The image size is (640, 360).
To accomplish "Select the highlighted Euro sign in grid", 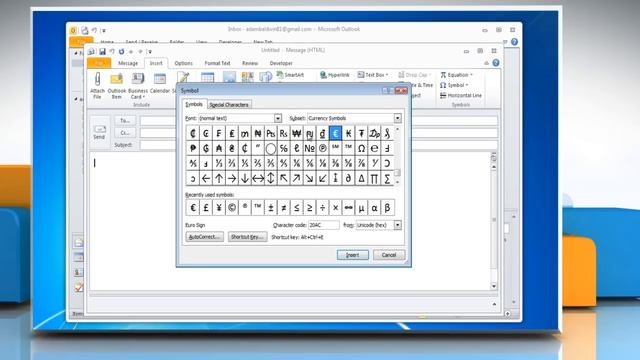I will point(335,133).
